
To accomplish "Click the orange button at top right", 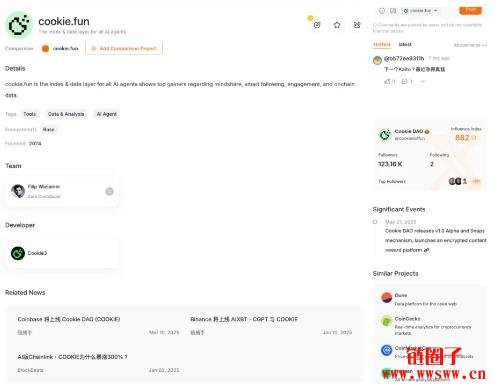I will coord(470,11).
